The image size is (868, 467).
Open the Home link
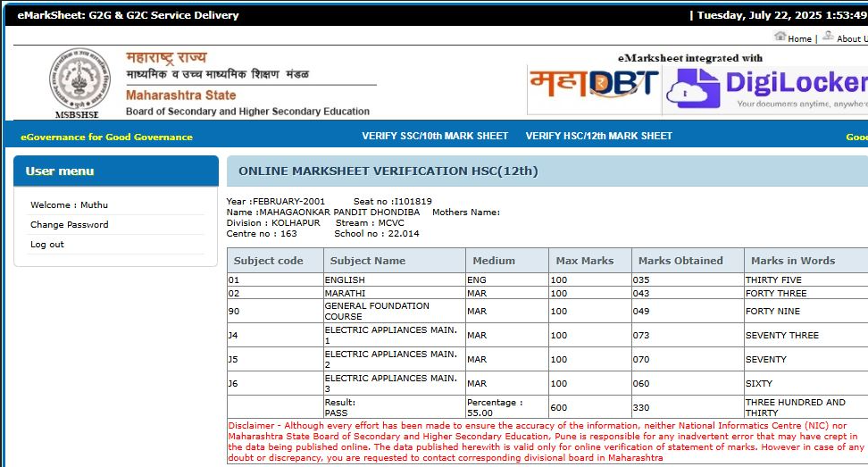pyautogui.click(x=799, y=38)
